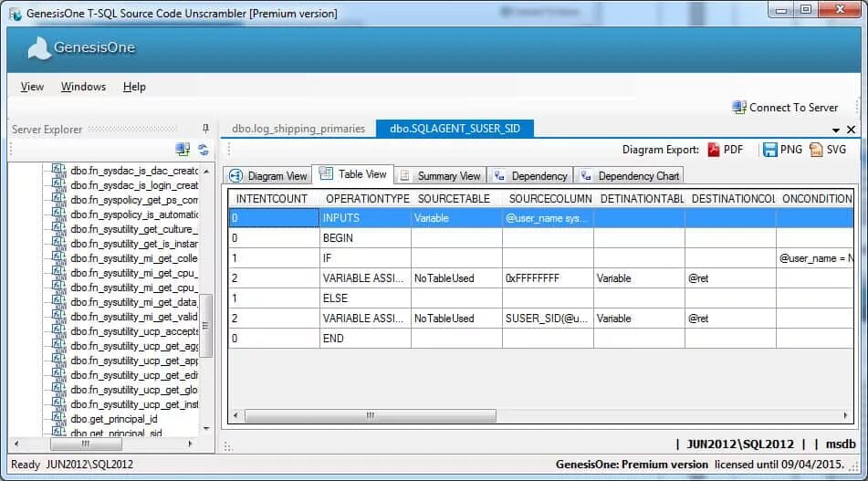The image size is (868, 481).
Task: Open the document tab list dropdown arrow
Action: [836, 131]
